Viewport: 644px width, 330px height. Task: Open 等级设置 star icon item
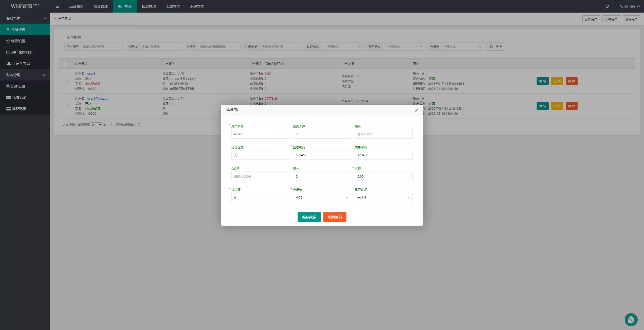coord(18,41)
